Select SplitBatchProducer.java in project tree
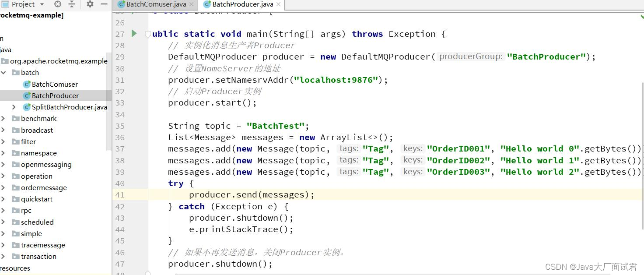The height and width of the screenshot is (275, 644). pyautogui.click(x=69, y=107)
